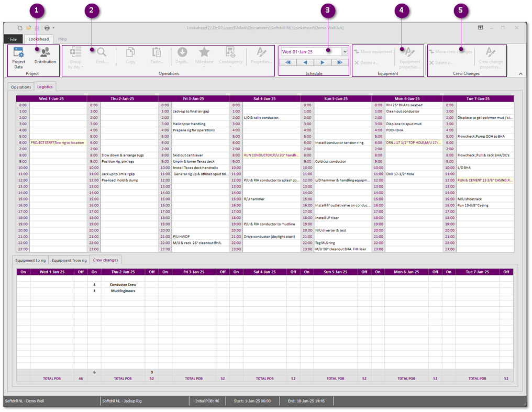Viewport: 532px width, 412px height.
Task: Select the Equipment from rig tab
Action: pos(69,260)
